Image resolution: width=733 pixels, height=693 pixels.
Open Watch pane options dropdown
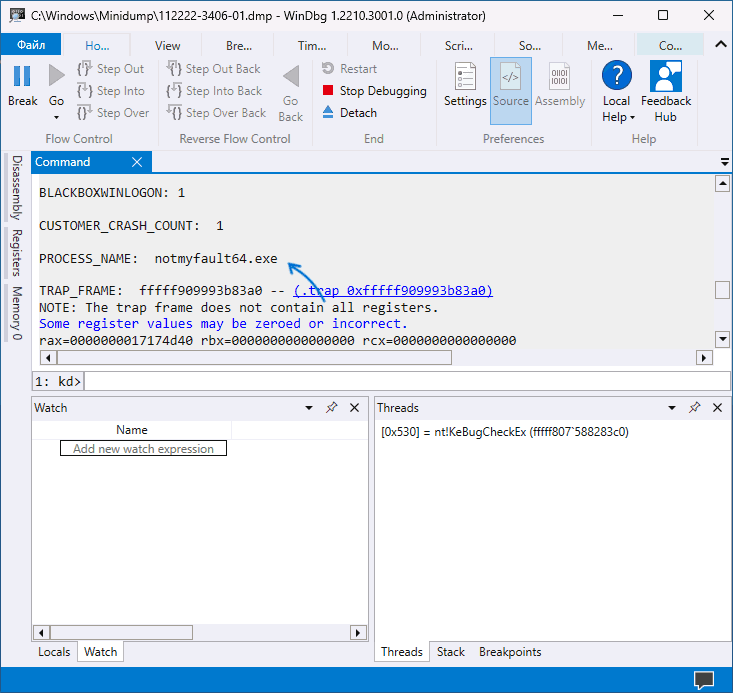click(309, 408)
